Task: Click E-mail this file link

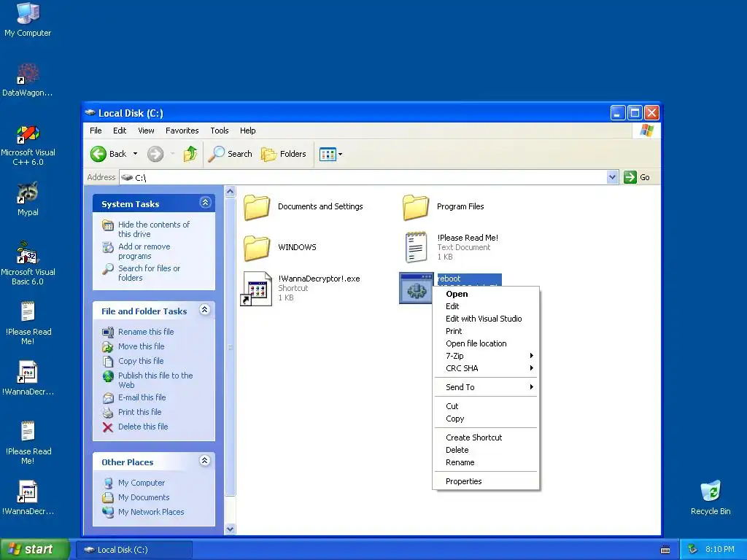Action: tap(142, 397)
